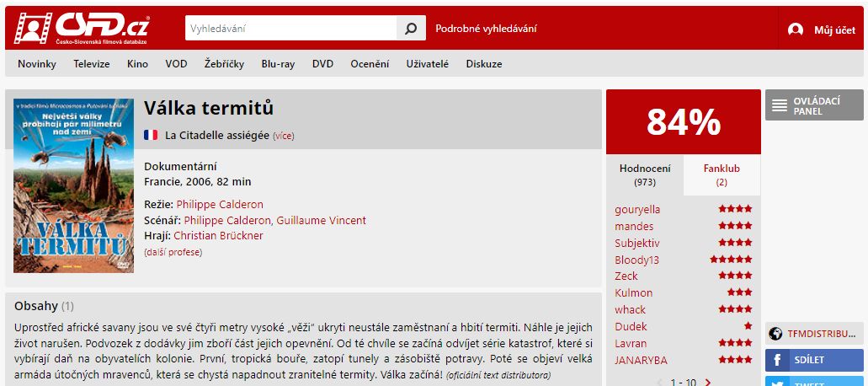Click the search magnifier icon
868x386 pixels.
coord(411,29)
